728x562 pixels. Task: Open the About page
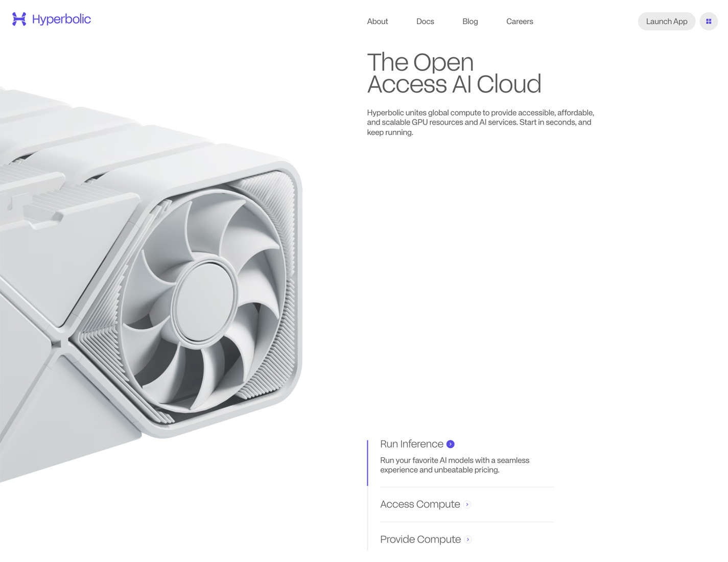point(378,21)
